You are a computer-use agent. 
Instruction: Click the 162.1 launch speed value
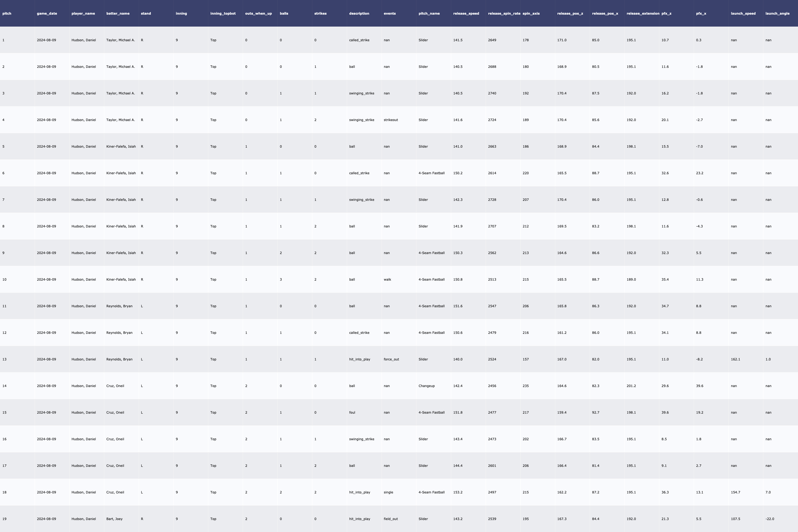pyautogui.click(x=735, y=359)
